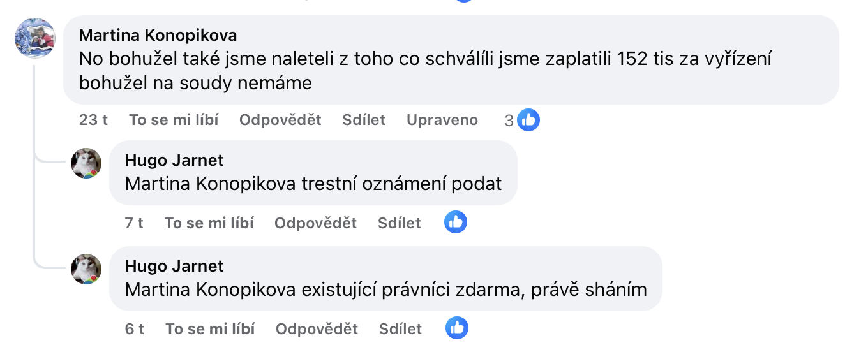The height and width of the screenshot is (352, 868).
Task: Click the like reaction icon under the 7 t reply
Action: 456,223
